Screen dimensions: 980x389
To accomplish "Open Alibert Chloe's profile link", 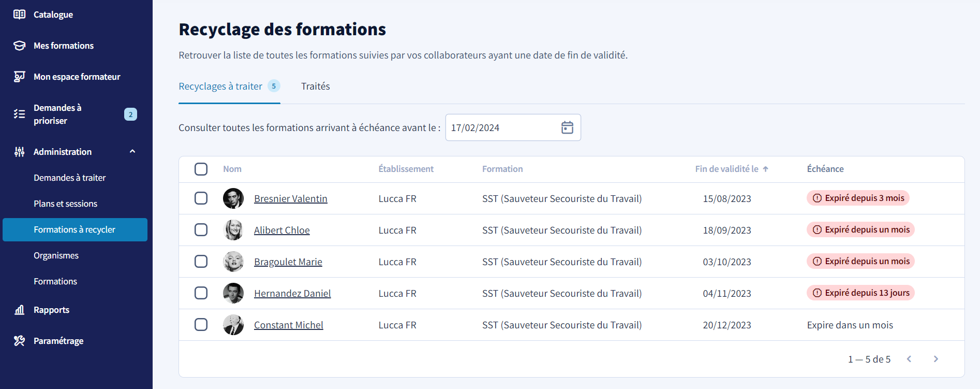I will click(x=282, y=230).
